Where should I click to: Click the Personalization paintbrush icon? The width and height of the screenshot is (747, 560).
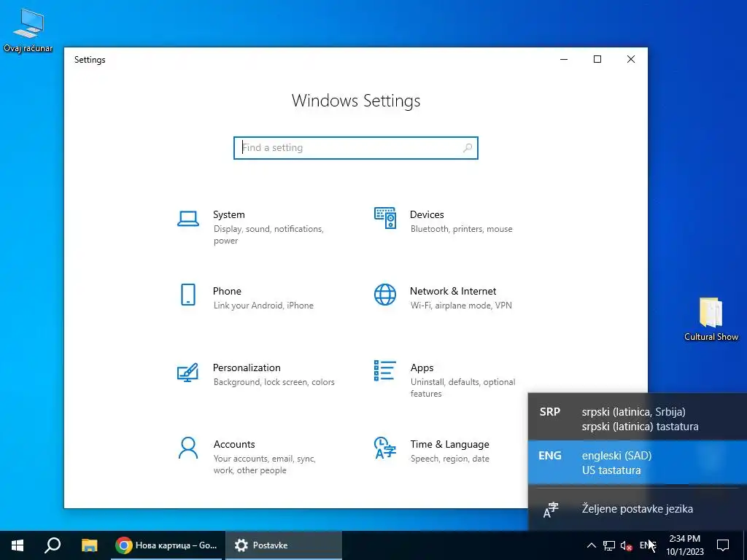[187, 373]
